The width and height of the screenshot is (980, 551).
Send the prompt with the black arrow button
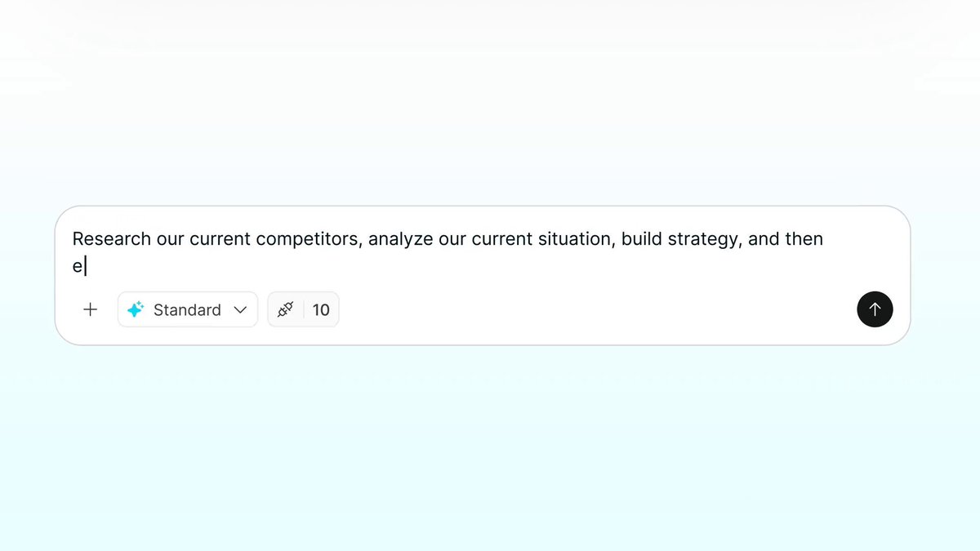click(875, 309)
